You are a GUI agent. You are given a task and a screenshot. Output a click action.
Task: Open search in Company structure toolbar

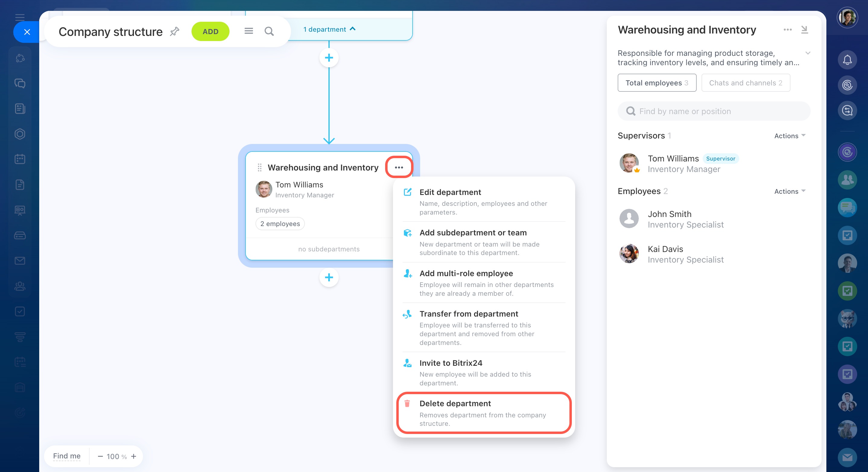(269, 31)
